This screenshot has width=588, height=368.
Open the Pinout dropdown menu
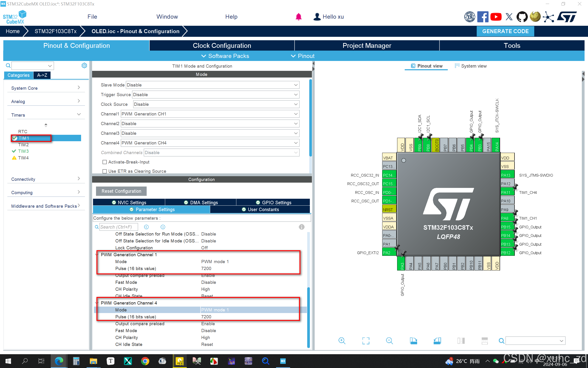click(303, 56)
